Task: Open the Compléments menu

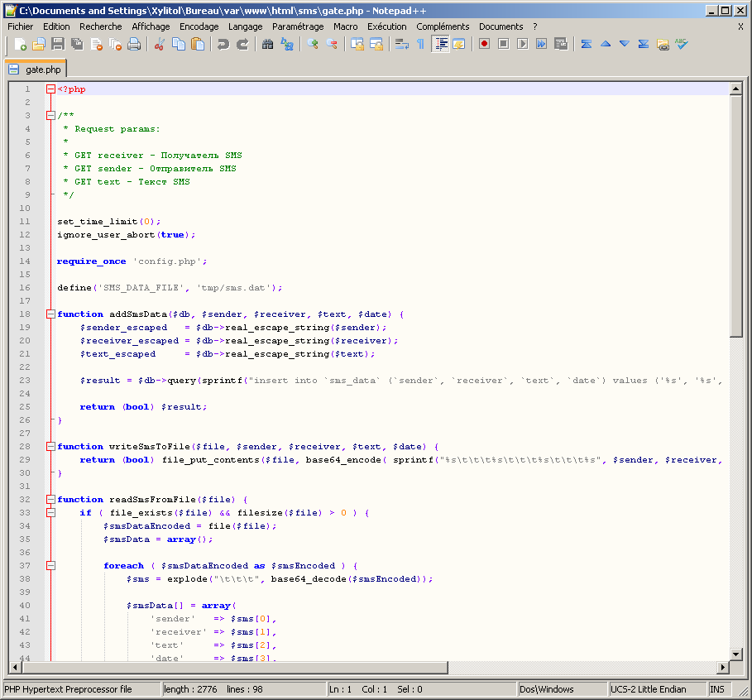Action: pos(443,26)
